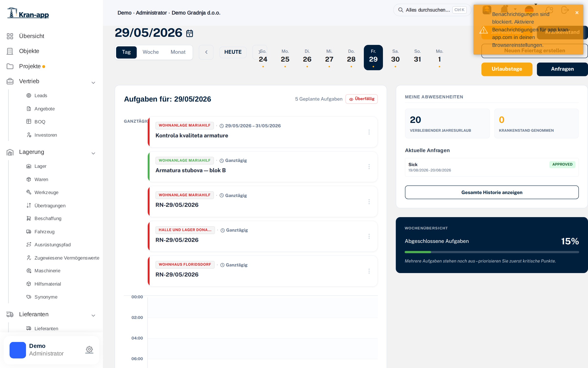Open the Armatura stubova — blok B task

click(263, 167)
